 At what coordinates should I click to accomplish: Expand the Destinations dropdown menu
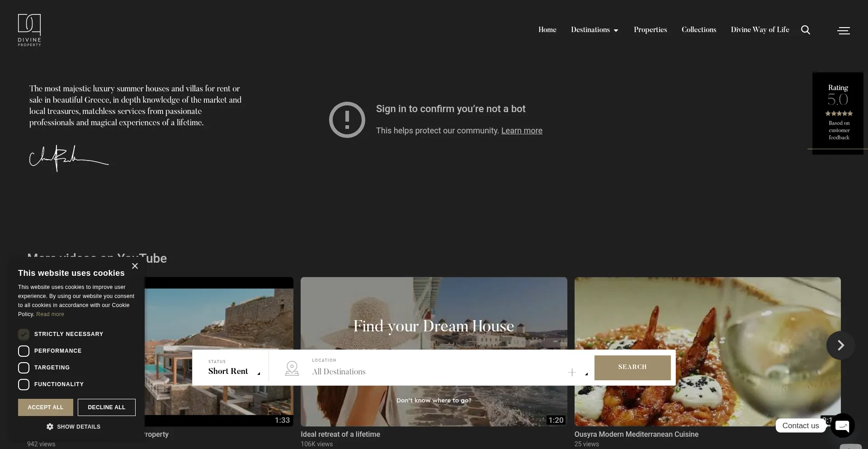pyautogui.click(x=594, y=30)
